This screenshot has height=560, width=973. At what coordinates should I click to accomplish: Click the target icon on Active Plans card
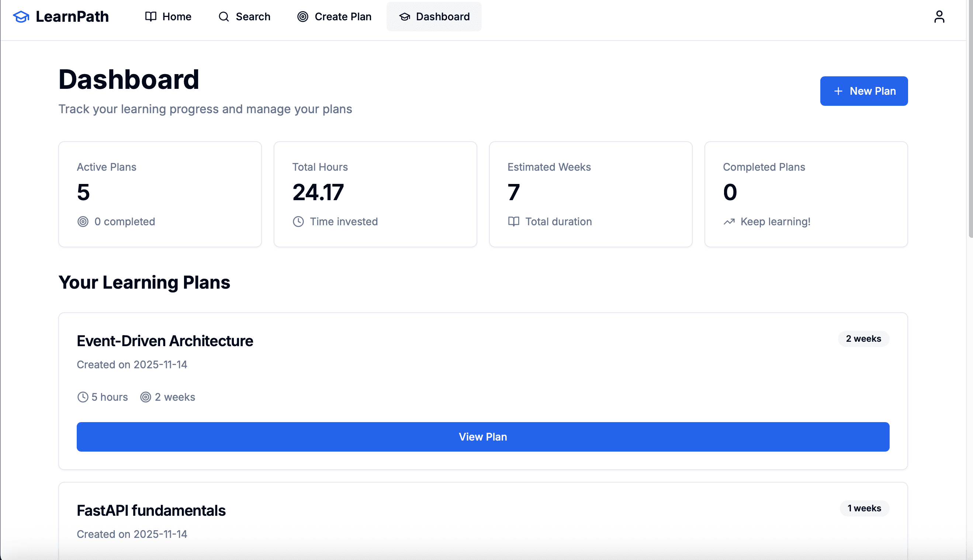(x=83, y=221)
